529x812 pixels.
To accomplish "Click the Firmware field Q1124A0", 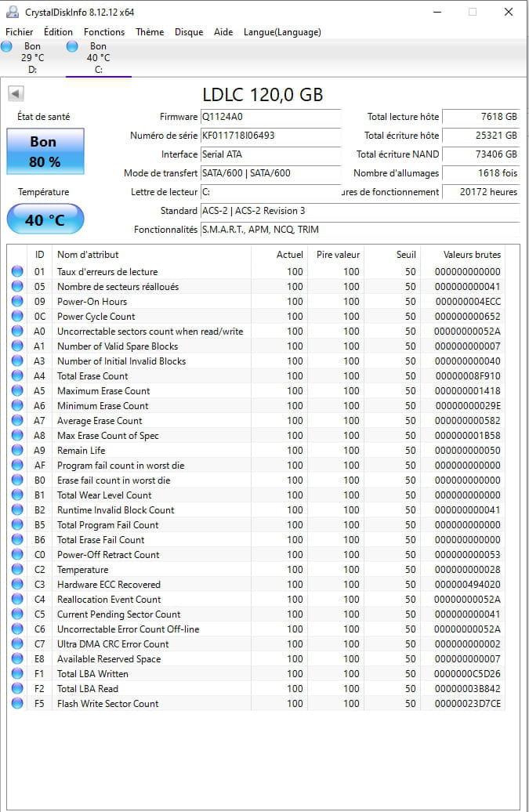I will click(270, 117).
